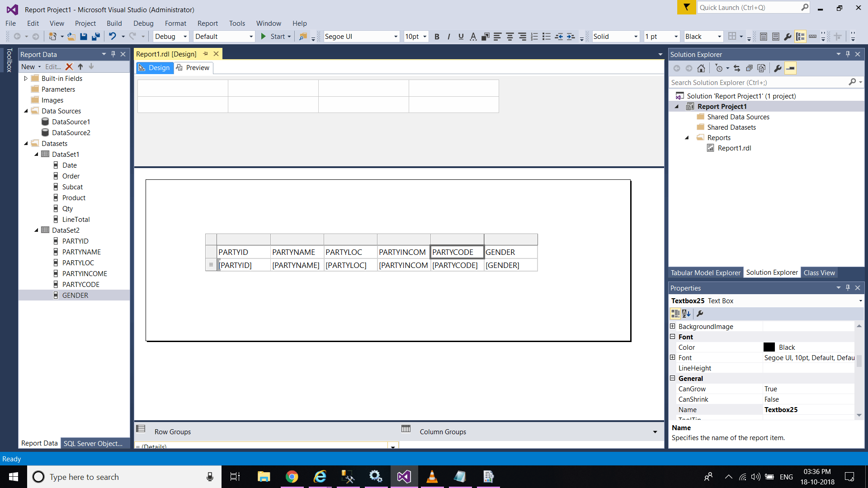Click the Save All toolbar icon

click(x=95, y=37)
